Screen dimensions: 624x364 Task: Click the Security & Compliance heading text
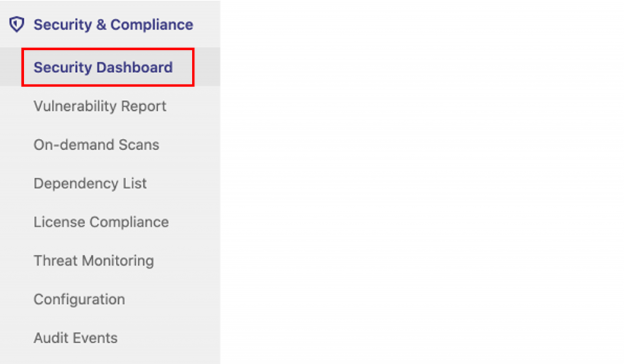113,25
